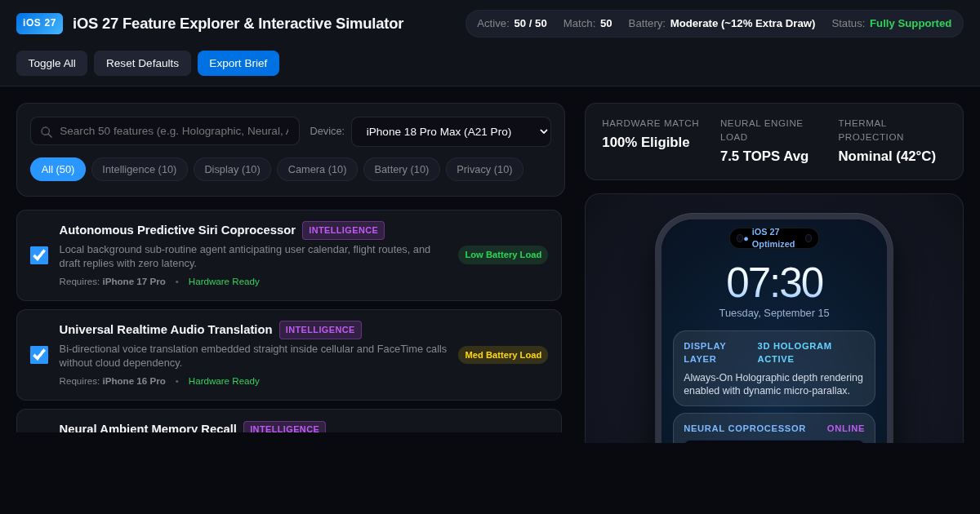Click the Toggle All button
This screenshot has width=980, height=514.
point(51,63)
